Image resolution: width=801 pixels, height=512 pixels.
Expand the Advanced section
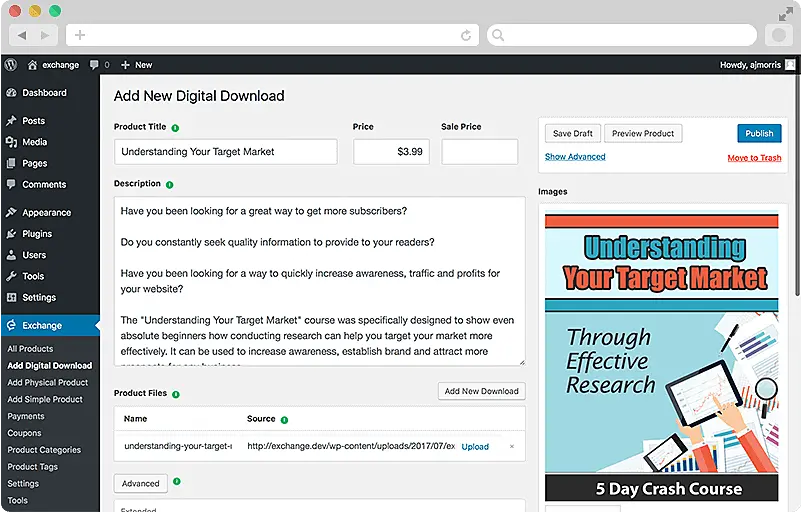point(141,483)
